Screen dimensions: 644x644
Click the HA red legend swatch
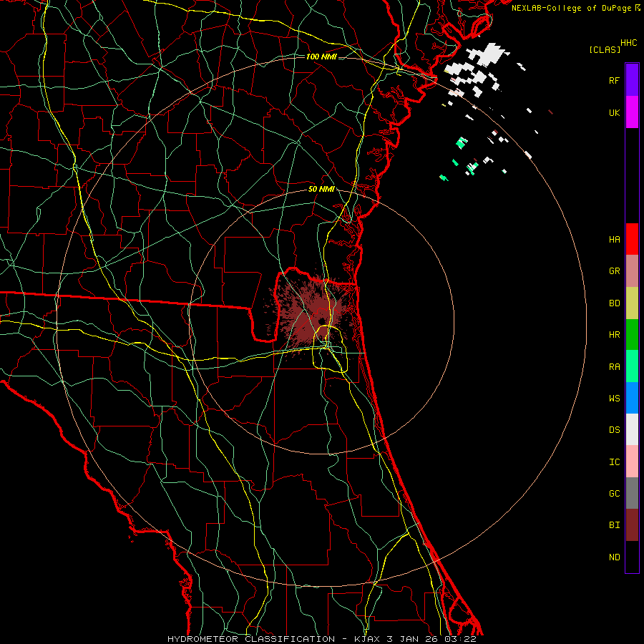[632, 239]
